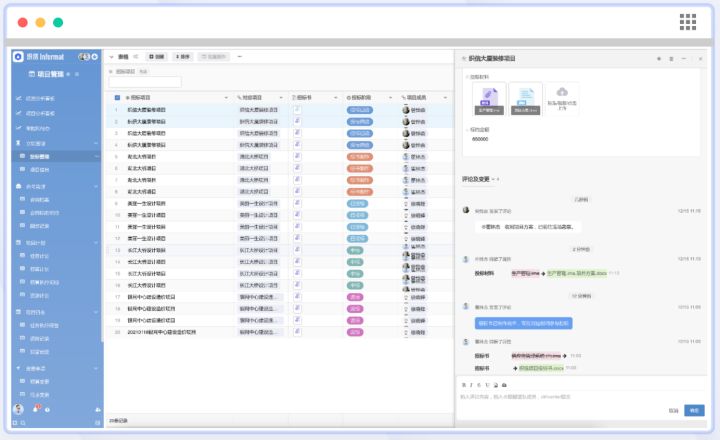Toggle the select-all checkbox in table header
Image resolution: width=720 pixels, height=440 pixels.
coord(116,97)
